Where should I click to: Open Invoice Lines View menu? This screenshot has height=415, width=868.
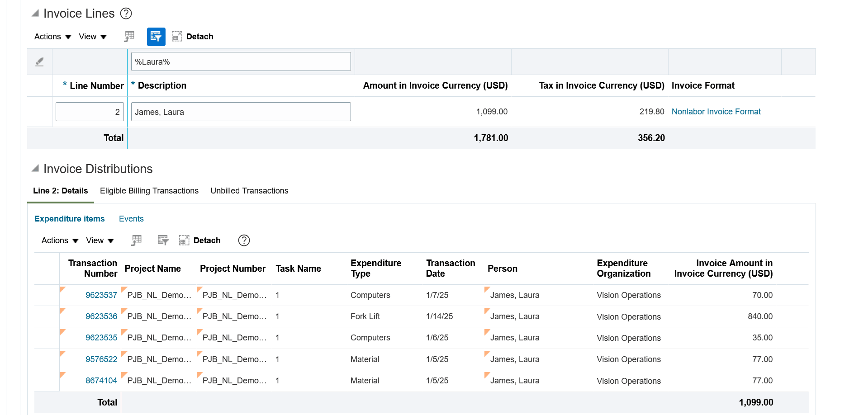(92, 37)
